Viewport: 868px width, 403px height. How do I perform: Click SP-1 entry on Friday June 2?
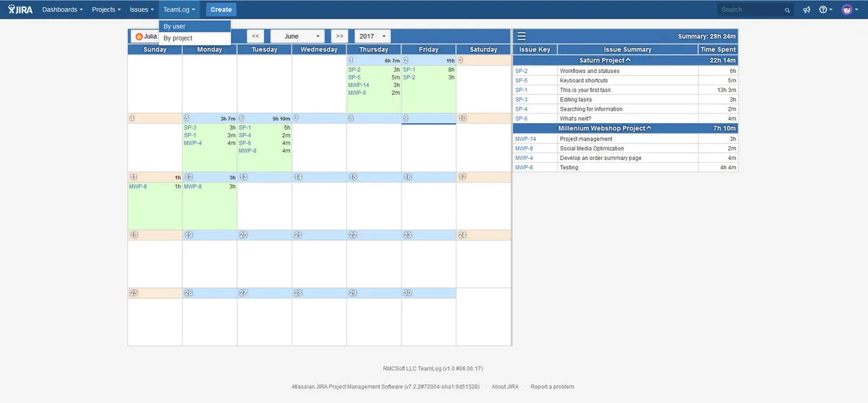pos(409,69)
